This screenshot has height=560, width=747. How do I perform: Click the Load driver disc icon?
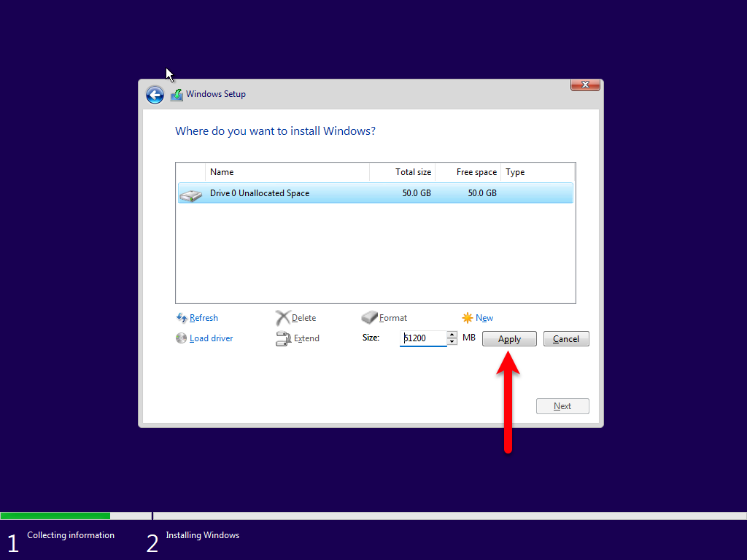tap(181, 338)
